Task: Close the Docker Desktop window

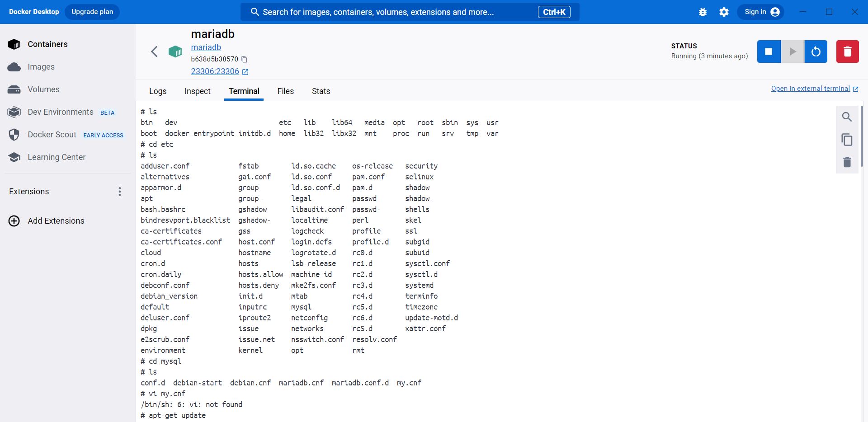Action: click(x=855, y=12)
